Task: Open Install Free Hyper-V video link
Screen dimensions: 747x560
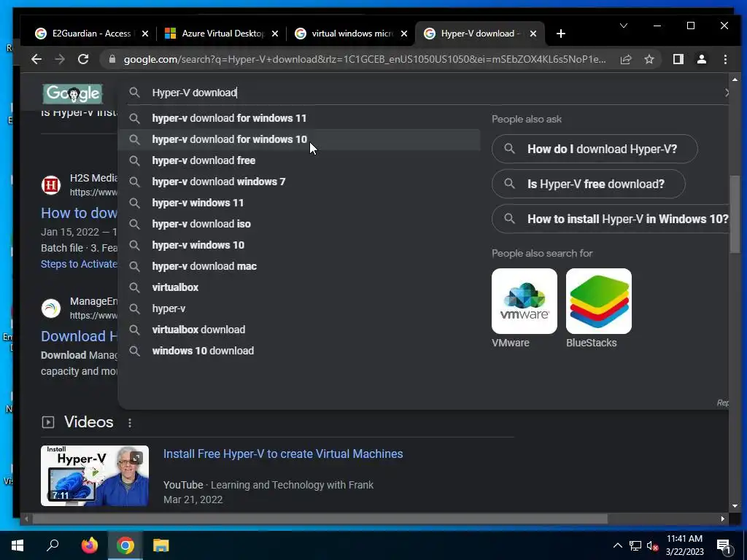Action: tap(283, 454)
